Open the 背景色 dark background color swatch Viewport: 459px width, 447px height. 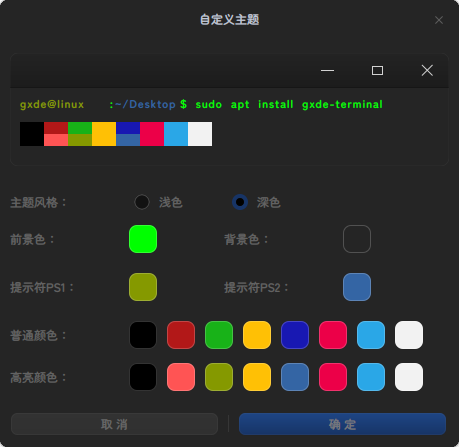pyautogui.click(x=357, y=239)
